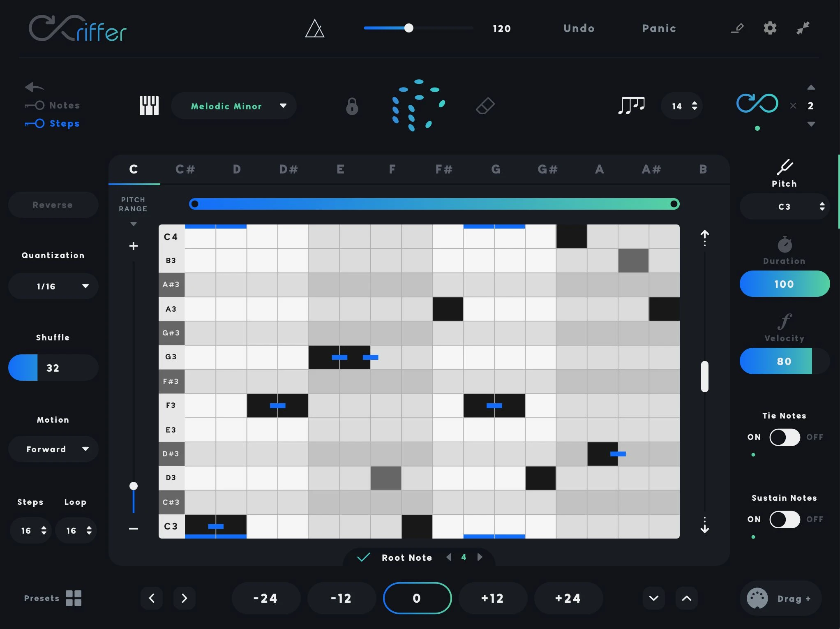This screenshot has width=840, height=629.
Task: Toggle the Root Note checkmark
Action: tap(364, 557)
